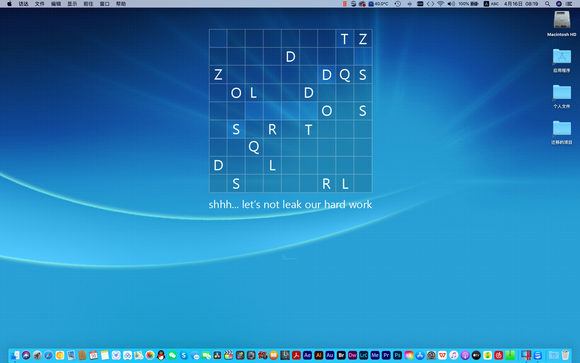The image size is (580, 363).
Task: Launch Audition (Au) in Dock
Action: click(x=330, y=356)
